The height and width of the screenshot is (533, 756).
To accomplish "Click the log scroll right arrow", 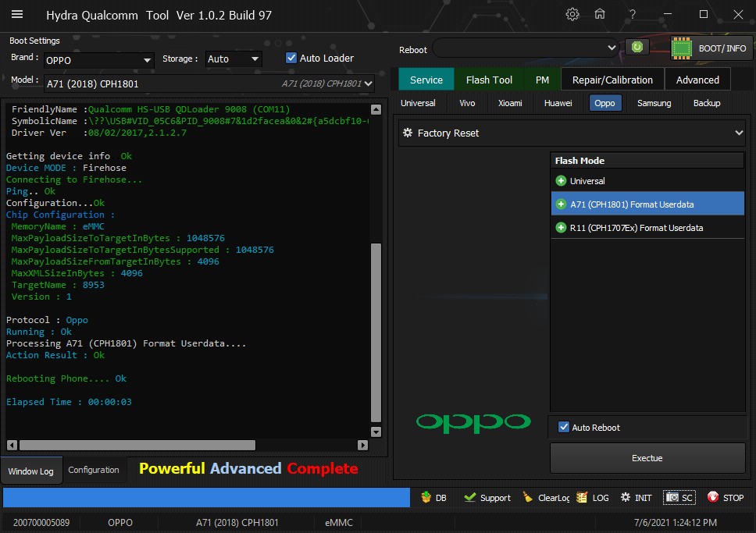I will click(362, 445).
